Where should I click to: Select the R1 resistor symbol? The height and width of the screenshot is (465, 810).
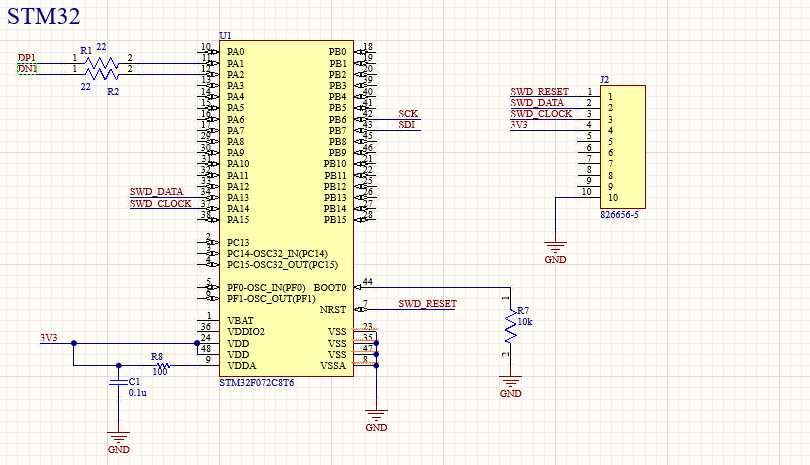click(101, 64)
